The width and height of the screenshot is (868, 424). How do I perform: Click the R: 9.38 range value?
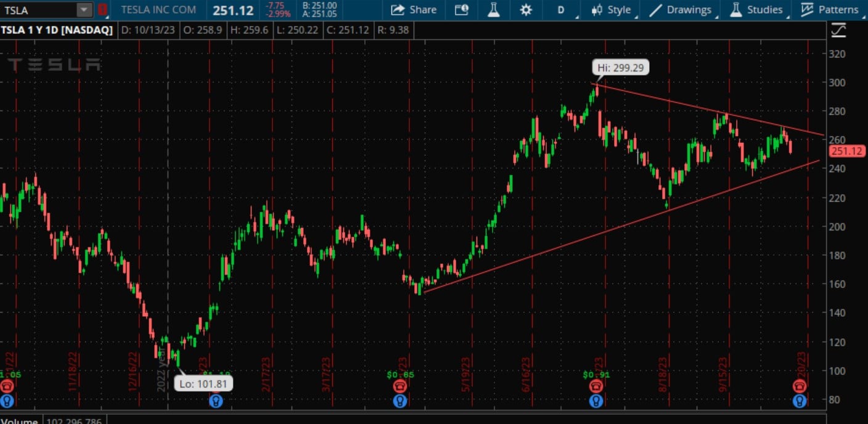(x=395, y=30)
